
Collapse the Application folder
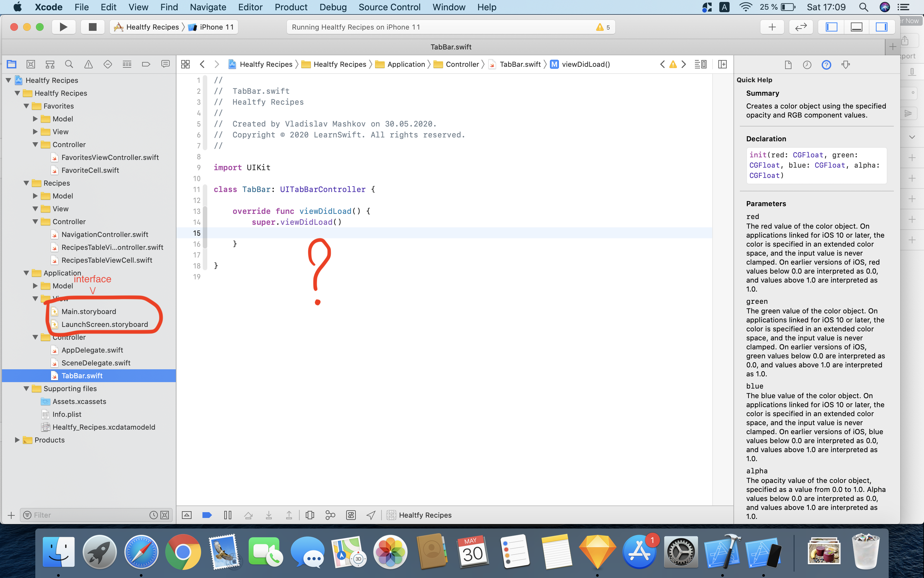26,273
